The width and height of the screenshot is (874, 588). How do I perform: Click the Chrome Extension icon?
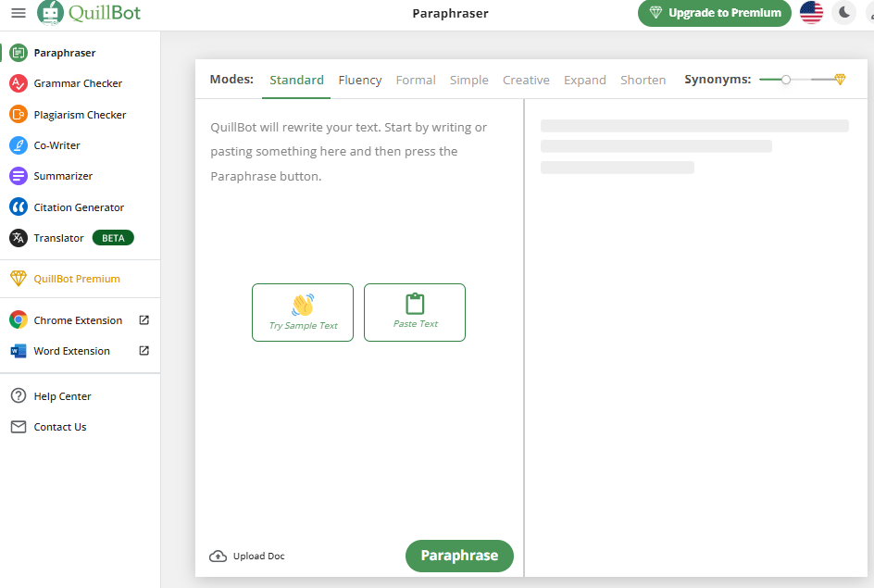(x=19, y=319)
